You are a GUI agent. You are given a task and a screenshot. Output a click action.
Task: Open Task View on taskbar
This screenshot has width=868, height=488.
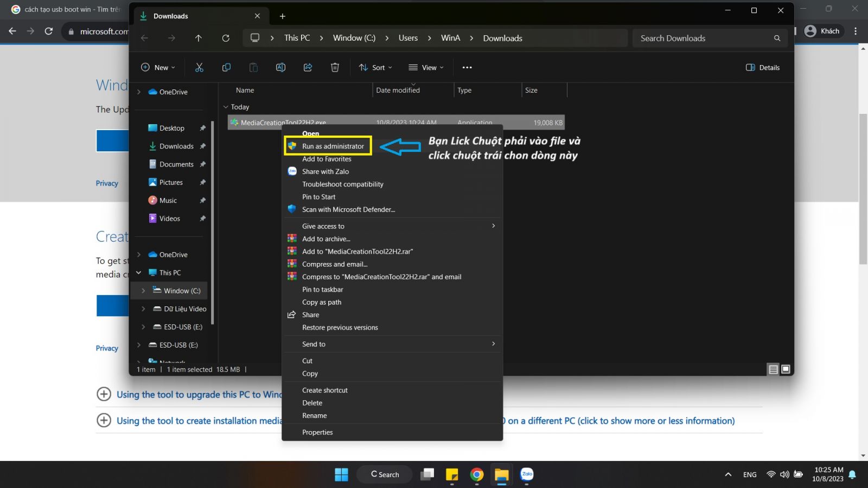pos(427,474)
